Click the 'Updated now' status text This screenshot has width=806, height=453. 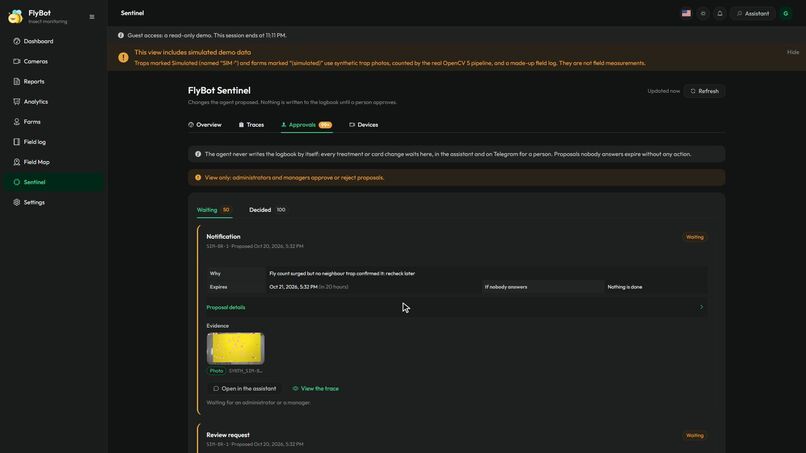pos(664,91)
